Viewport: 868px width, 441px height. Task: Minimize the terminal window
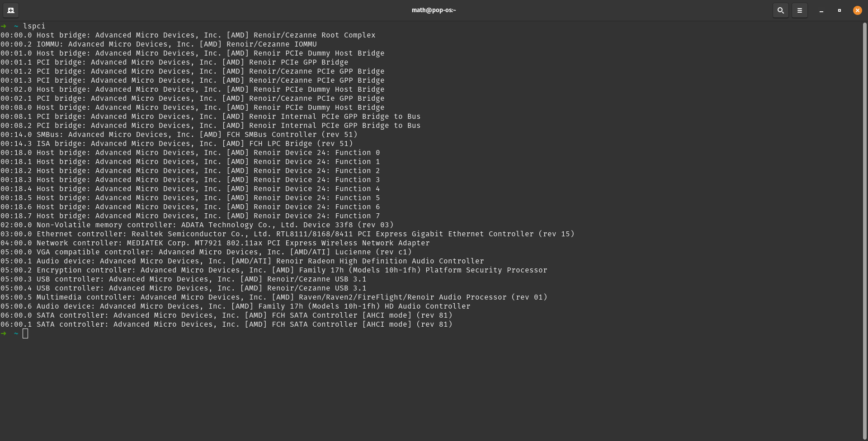click(821, 10)
